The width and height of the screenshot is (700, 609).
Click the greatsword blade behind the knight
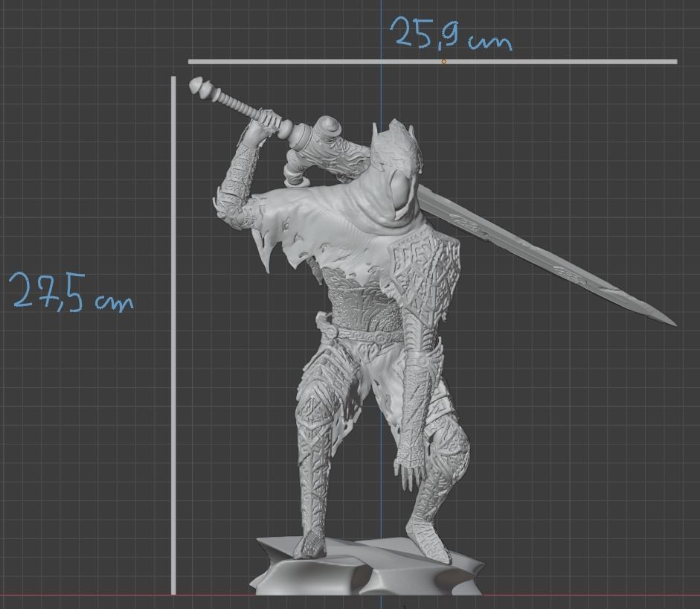point(547,254)
